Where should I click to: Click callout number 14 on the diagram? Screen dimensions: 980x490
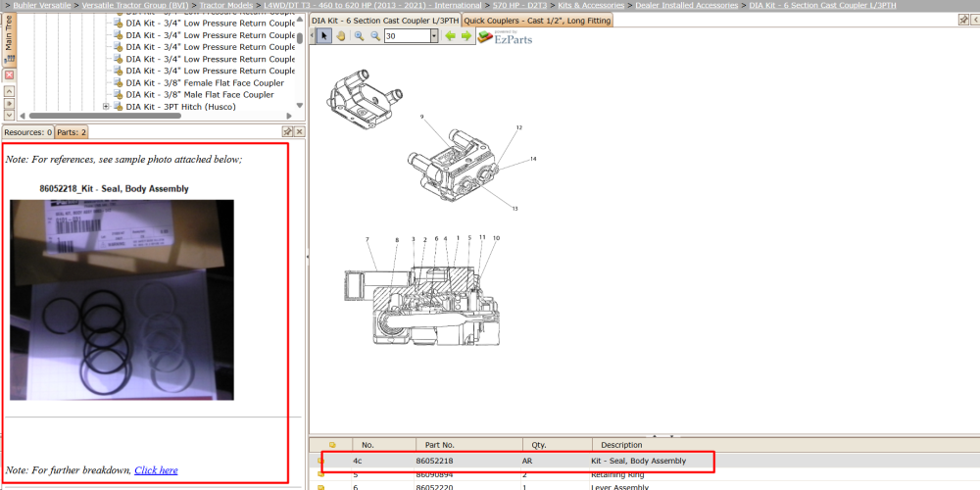(x=533, y=159)
